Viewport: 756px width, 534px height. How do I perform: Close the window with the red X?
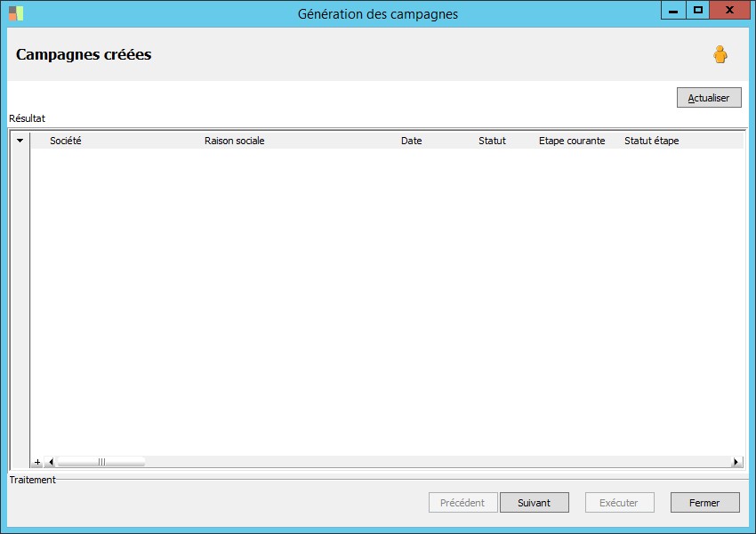[729, 11]
